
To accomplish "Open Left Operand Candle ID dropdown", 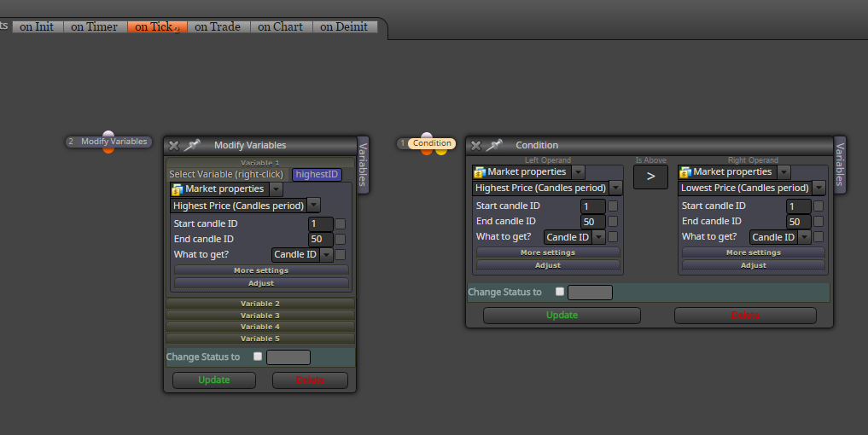I will [599, 237].
